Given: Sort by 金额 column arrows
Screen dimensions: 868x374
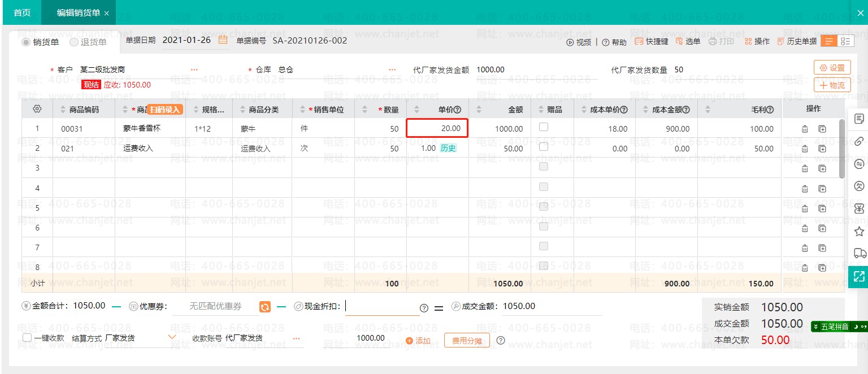Looking at the screenshot, I should point(479,110).
